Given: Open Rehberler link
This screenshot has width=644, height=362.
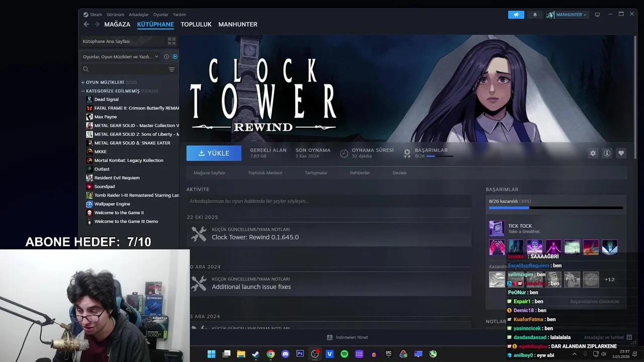Looking at the screenshot, I should [x=360, y=173].
